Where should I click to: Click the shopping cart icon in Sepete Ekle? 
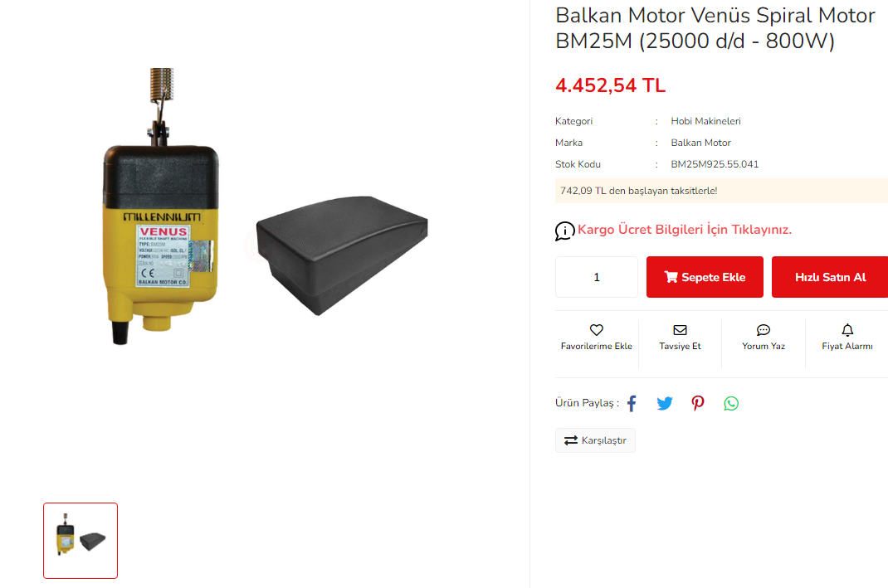pyautogui.click(x=671, y=277)
